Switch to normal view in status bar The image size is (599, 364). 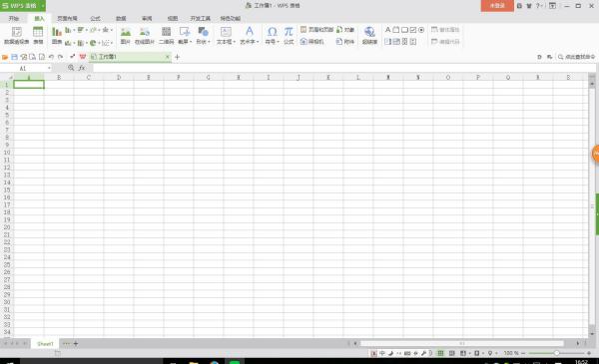pos(440,353)
